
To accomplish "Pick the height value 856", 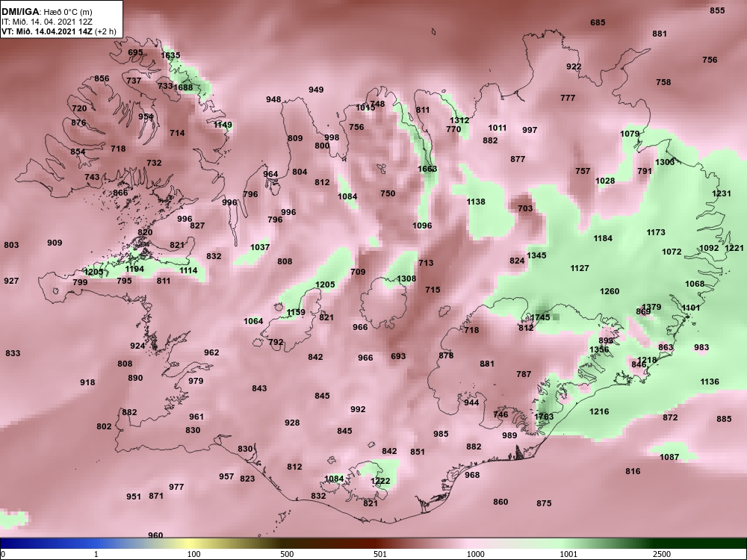I will 102,78.
